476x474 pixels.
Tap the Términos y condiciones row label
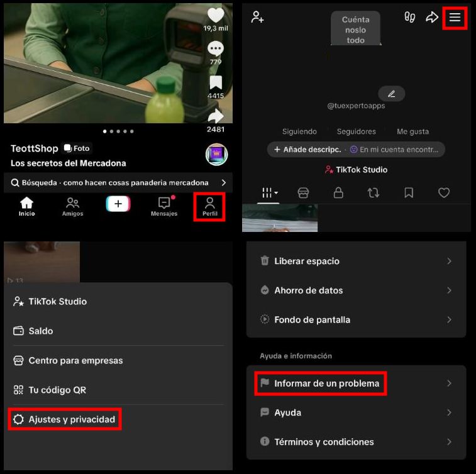(324, 442)
